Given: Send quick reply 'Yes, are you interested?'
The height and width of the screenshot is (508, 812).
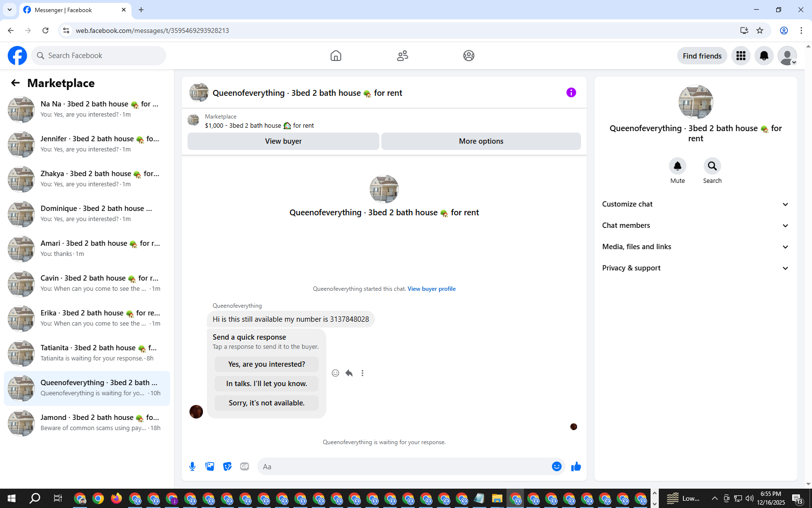Looking at the screenshot, I should [267, 364].
